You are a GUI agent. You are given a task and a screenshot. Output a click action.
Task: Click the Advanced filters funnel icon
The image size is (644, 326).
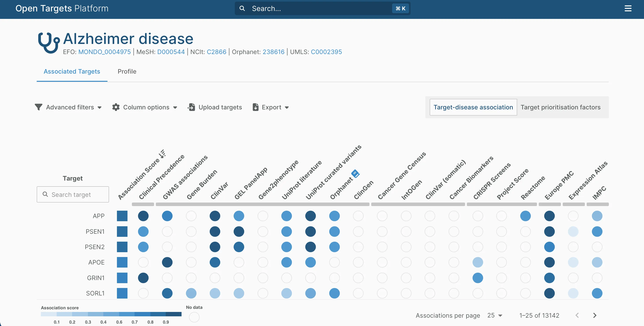38,107
